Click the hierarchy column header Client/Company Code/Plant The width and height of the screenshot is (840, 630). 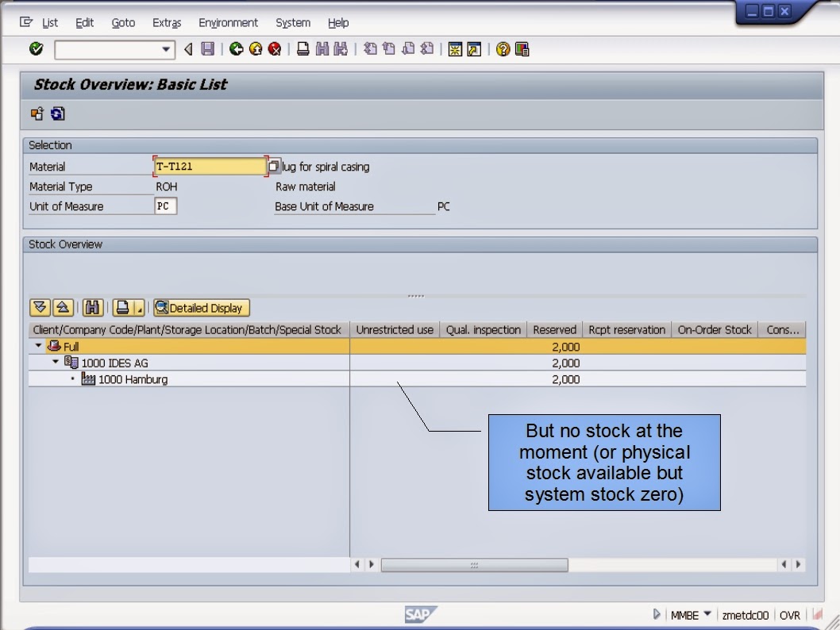click(189, 330)
